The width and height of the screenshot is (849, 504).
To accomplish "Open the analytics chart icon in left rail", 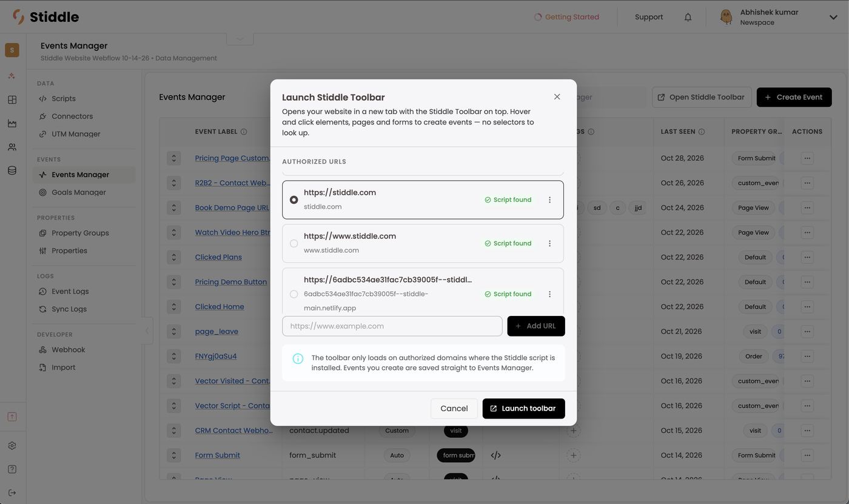I will [x=12, y=124].
